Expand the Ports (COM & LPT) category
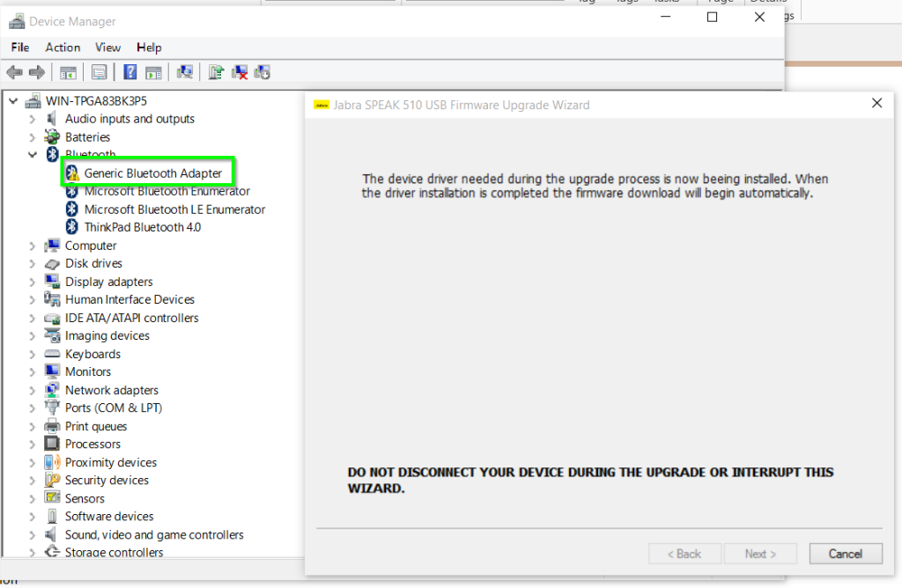 point(33,408)
